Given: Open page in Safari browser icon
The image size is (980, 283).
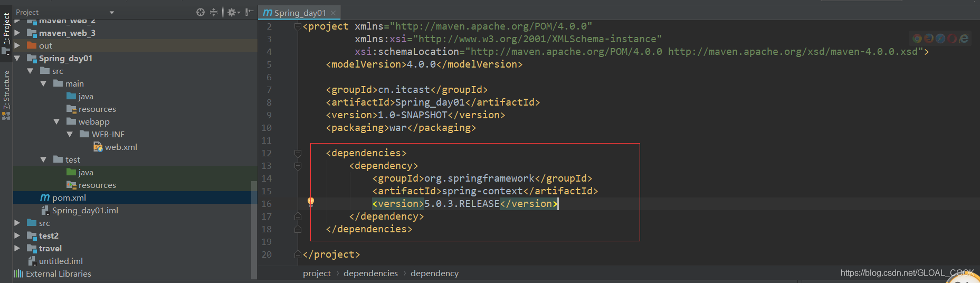Looking at the screenshot, I should coord(940,39).
